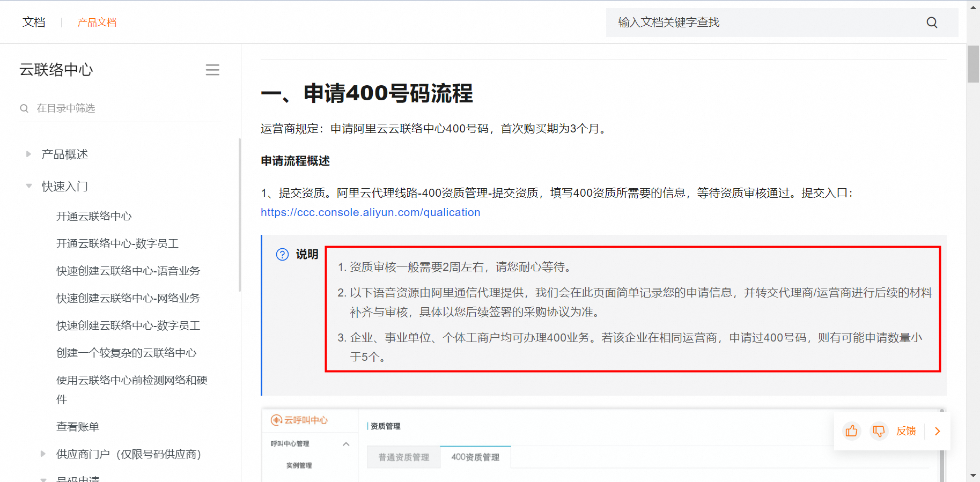Click the sidebar tree scrollbar
Viewport: 980px width, 482px height.
[240, 214]
